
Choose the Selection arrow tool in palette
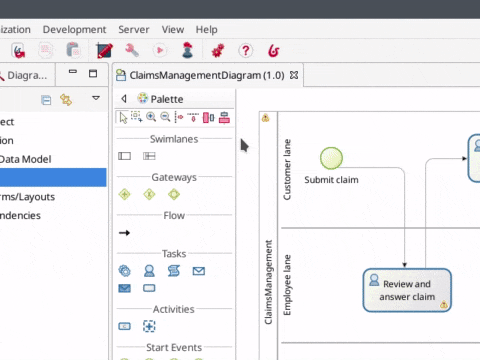click(x=123, y=117)
